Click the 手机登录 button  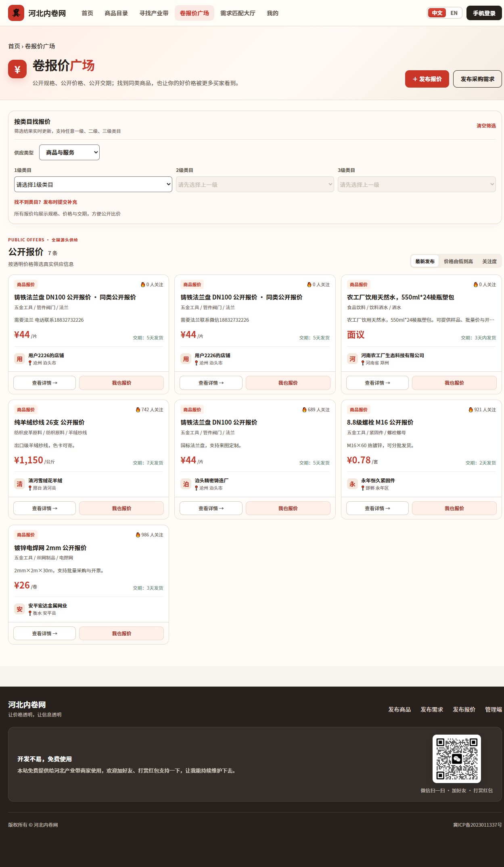484,13
